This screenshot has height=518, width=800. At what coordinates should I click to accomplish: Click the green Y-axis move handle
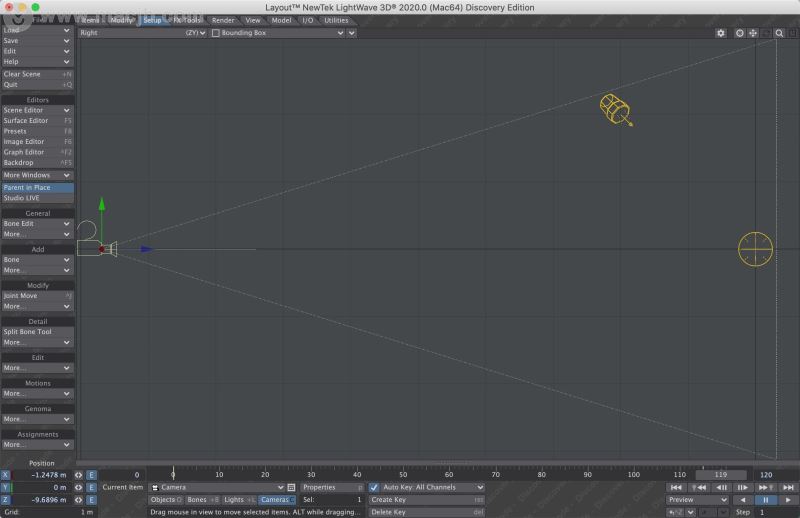[102, 204]
